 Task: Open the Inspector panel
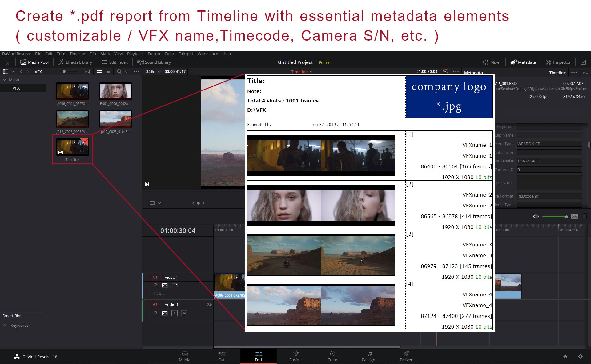coord(558,62)
